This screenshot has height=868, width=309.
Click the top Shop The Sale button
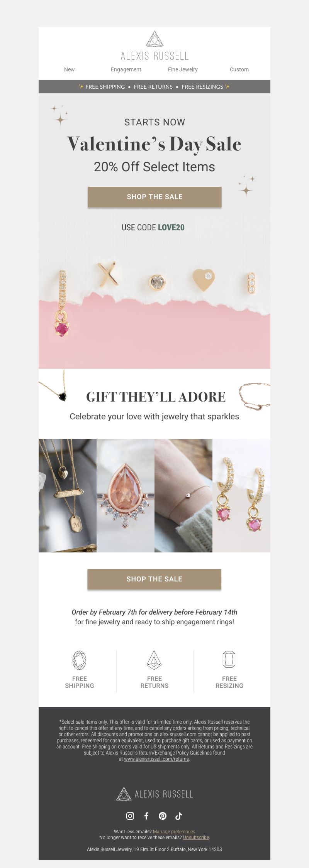(x=154, y=197)
